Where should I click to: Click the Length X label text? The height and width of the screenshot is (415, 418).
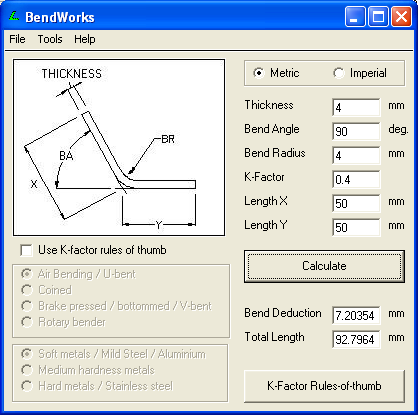pos(266,201)
